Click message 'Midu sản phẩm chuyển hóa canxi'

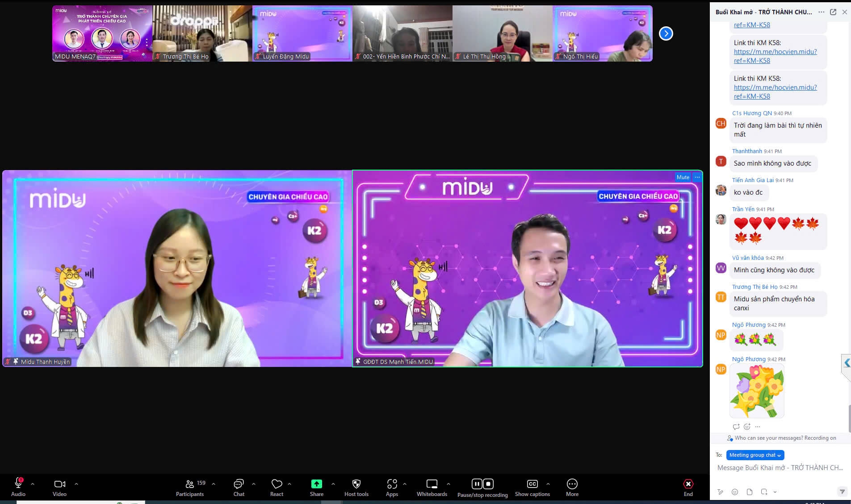tap(778, 304)
